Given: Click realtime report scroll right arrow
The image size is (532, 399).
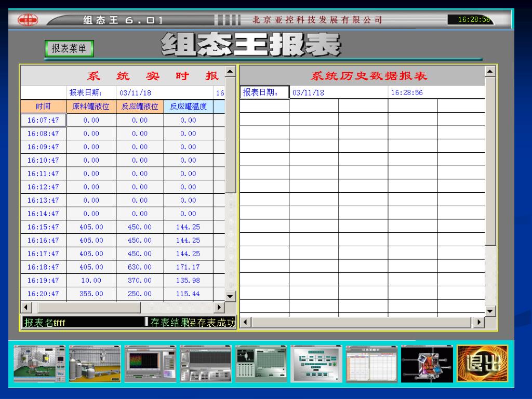Looking at the screenshot, I should 219,308.
